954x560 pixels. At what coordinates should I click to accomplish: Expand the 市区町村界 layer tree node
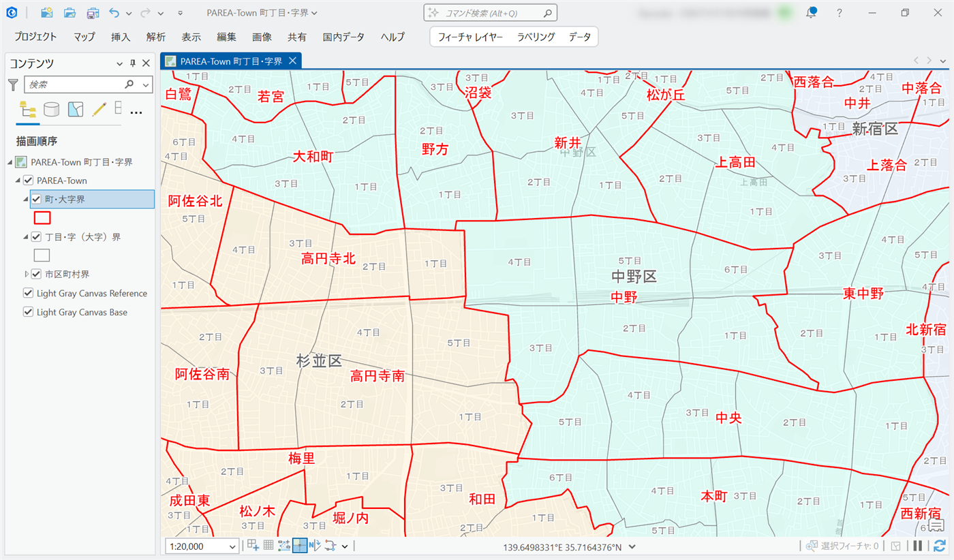tap(27, 274)
